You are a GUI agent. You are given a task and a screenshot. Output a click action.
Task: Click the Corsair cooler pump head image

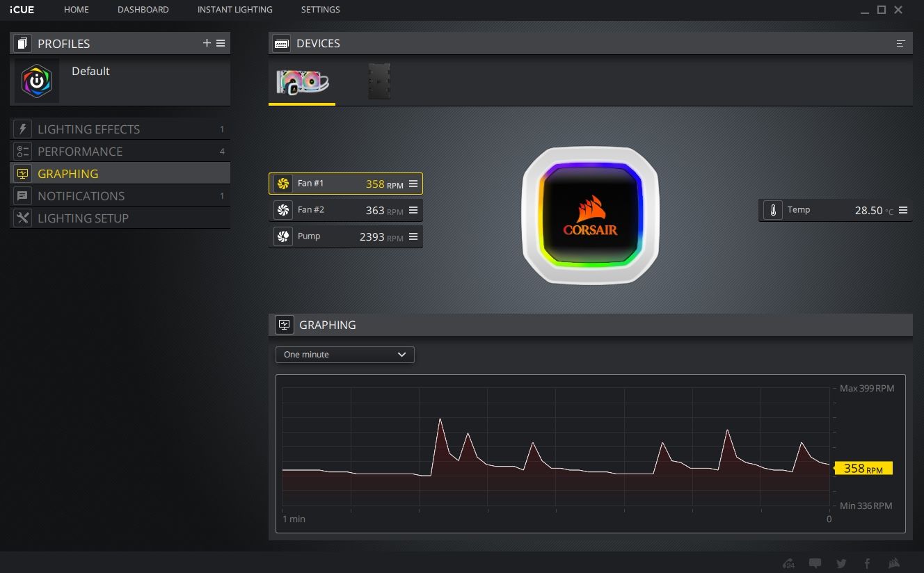tap(590, 216)
